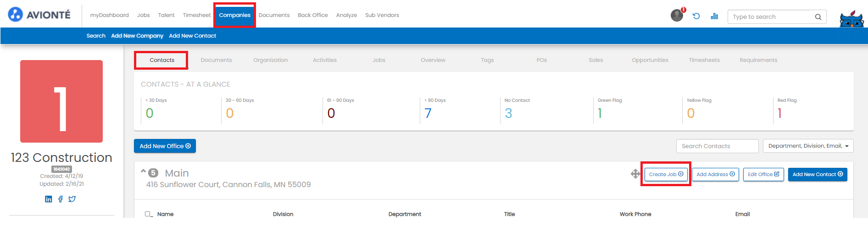Click the Type to search field
The width and height of the screenshot is (868, 227).
pos(777,17)
